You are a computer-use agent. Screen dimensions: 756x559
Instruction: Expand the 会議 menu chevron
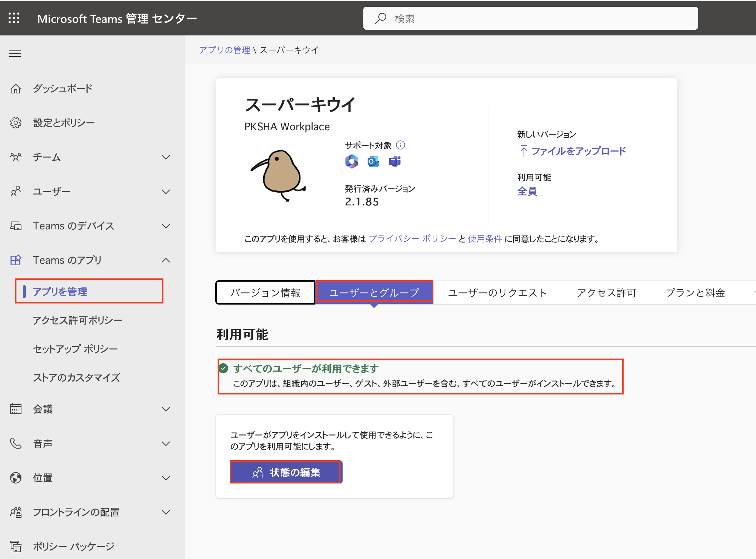tap(166, 409)
